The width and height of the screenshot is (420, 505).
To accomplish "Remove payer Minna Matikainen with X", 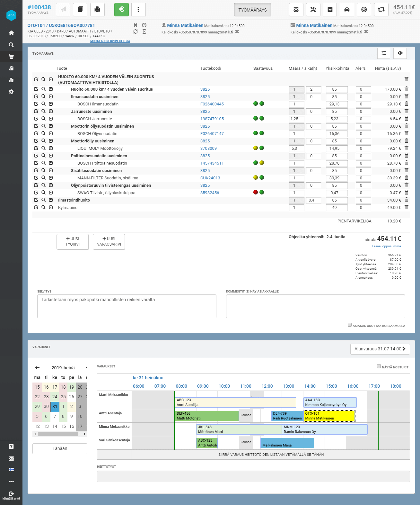I will (366, 32).
